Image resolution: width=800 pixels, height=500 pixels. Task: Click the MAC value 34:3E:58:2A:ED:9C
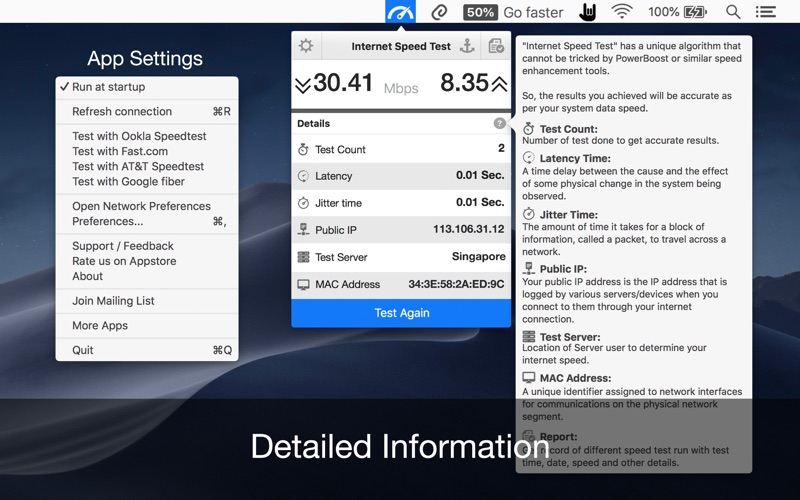point(456,284)
